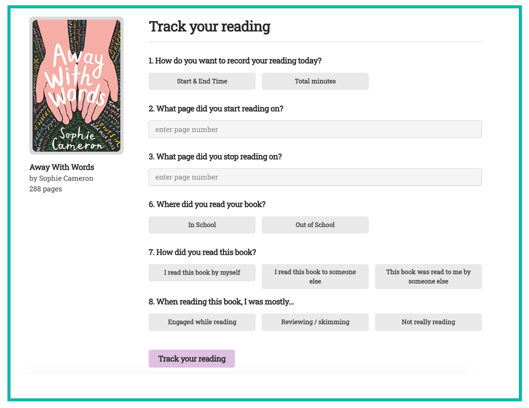Select the Start & End Time option

[202, 81]
